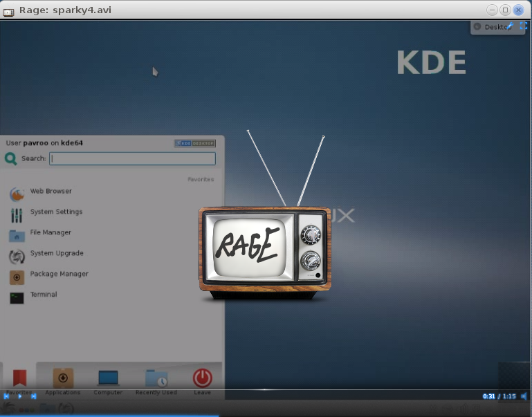Click the 'Favorites' section heading
The width and height of the screenshot is (532, 417).
201,179
